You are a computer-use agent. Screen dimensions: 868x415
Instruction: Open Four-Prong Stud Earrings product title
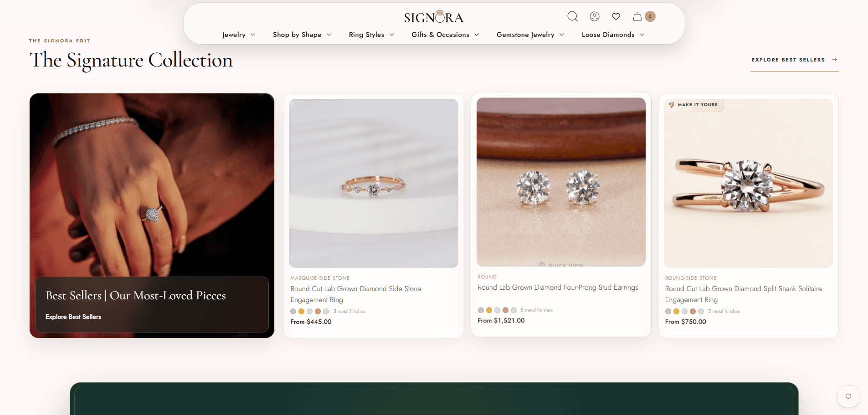(x=558, y=287)
